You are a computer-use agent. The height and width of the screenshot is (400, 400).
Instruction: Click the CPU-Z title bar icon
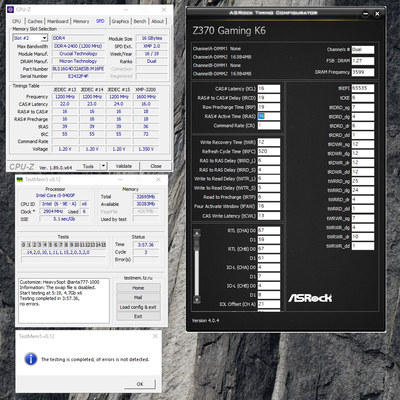(11, 10)
